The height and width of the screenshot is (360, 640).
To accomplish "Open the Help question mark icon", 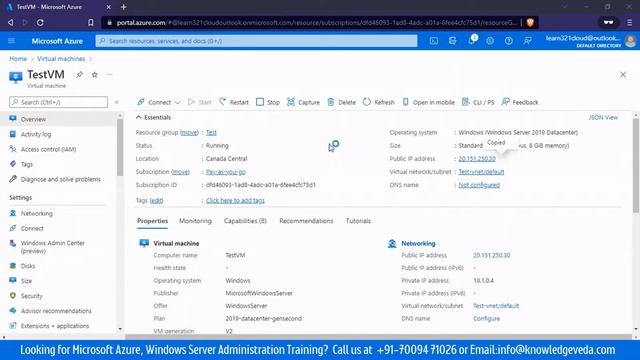I will (x=509, y=41).
